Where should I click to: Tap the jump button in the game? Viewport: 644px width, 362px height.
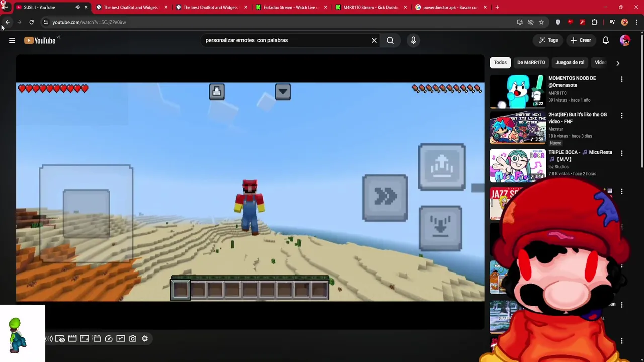tap(442, 167)
